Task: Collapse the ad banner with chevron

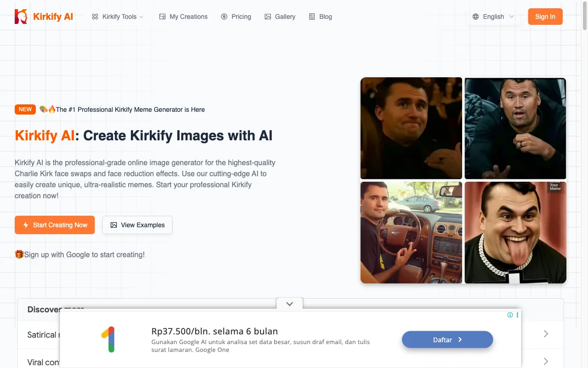Action: point(289,304)
